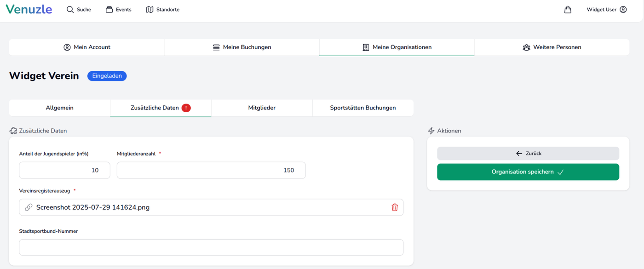Click the red warning badge on Zusätzliche Daten

pyautogui.click(x=186, y=108)
